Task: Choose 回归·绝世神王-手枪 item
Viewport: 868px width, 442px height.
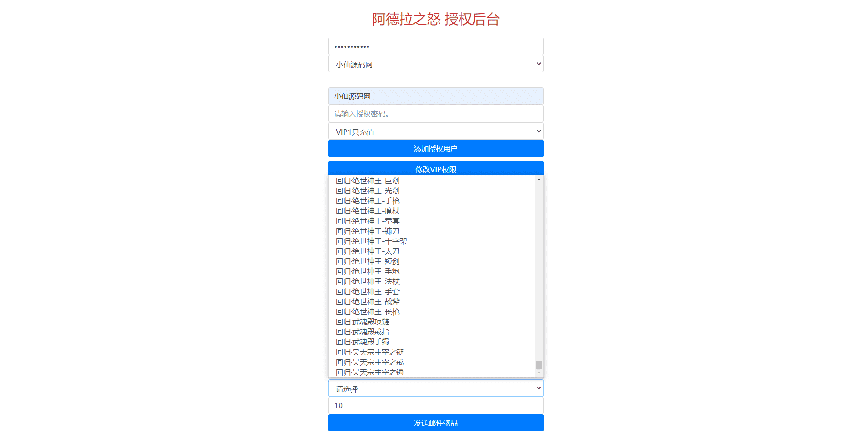Action: tap(432, 201)
